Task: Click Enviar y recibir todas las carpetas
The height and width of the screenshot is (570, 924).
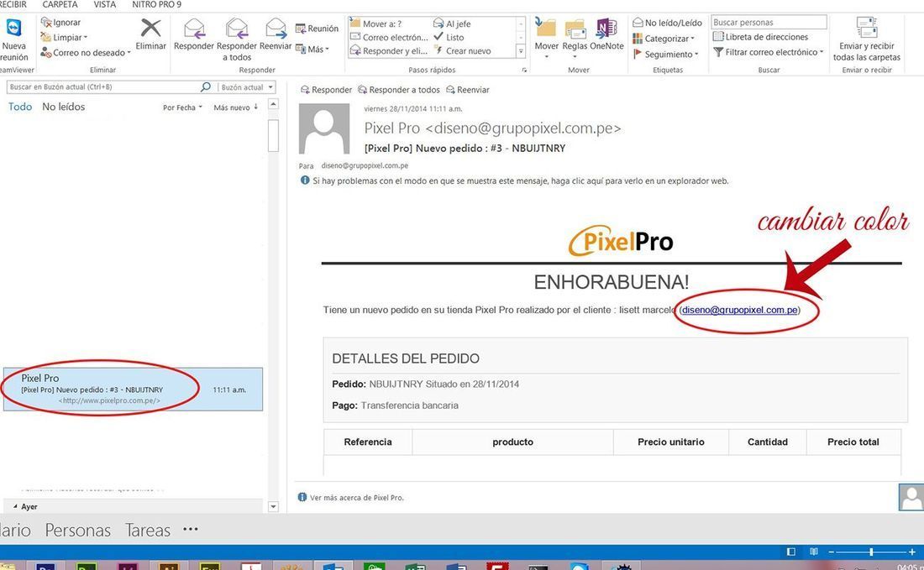Action: pos(866,39)
